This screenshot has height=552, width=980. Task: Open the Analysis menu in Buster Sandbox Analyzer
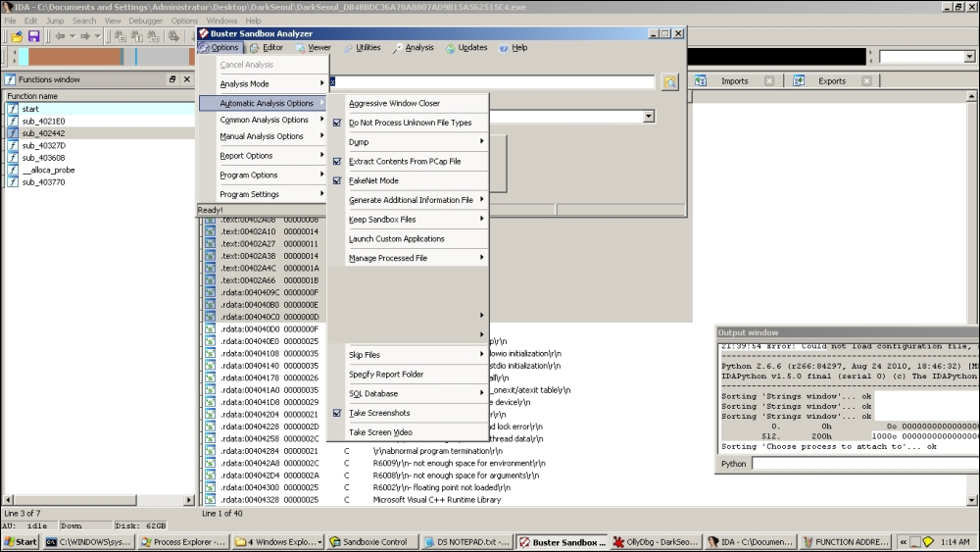[x=414, y=47]
